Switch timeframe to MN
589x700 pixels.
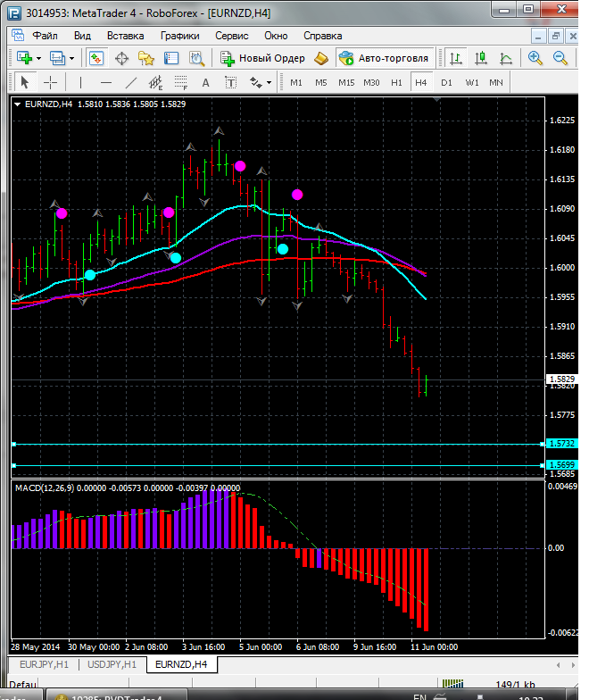point(496,82)
